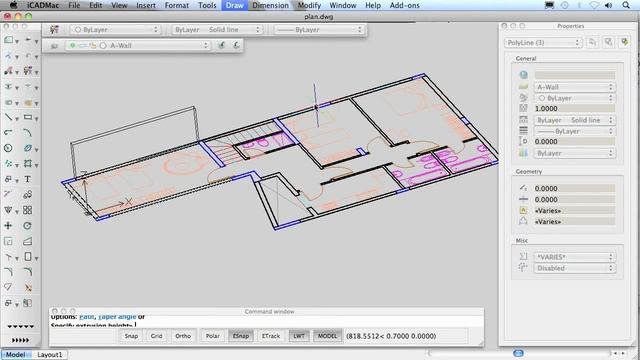This screenshot has height=360, width=640.
Task: Open the PolyLine (3) selection dropdown
Action: click(543, 42)
